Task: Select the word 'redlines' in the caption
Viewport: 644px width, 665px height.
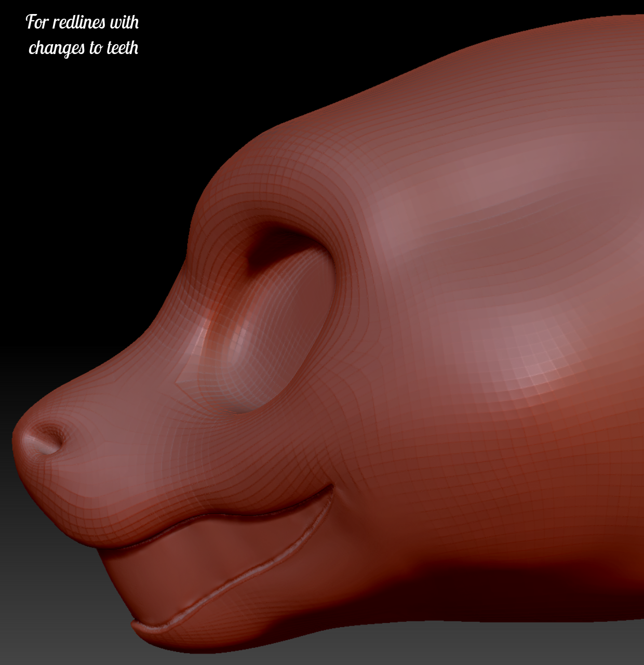Action: (79, 22)
